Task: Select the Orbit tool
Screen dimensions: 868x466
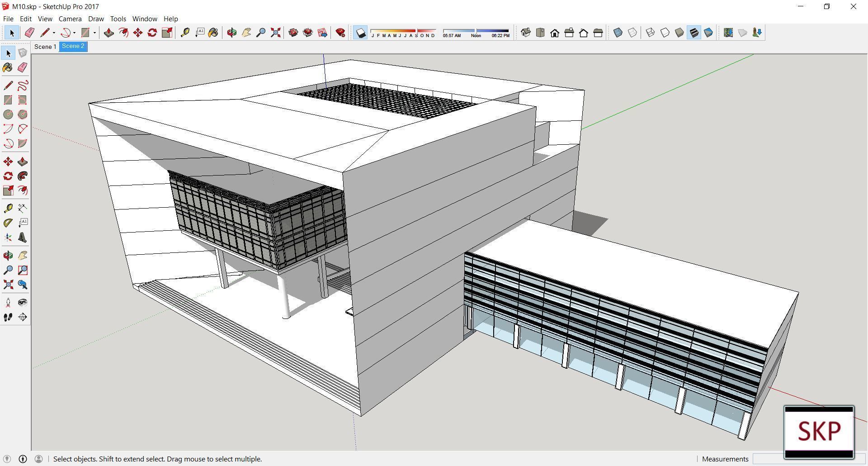Action: pos(232,33)
